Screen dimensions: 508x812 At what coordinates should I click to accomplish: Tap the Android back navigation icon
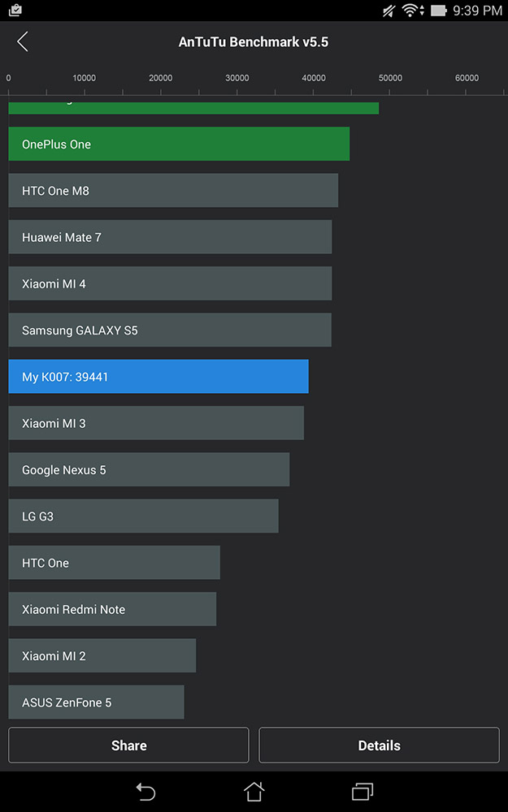point(145,791)
